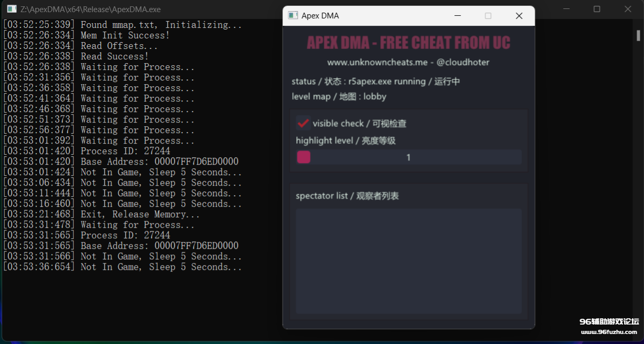Click inside the empty spectator list box
644x344 pixels.
(409, 261)
